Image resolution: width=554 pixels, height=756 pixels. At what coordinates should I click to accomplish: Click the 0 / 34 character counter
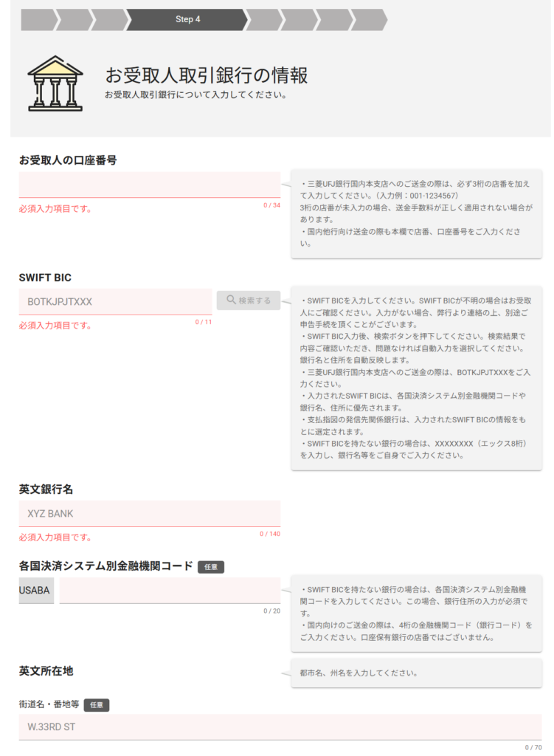click(x=271, y=205)
